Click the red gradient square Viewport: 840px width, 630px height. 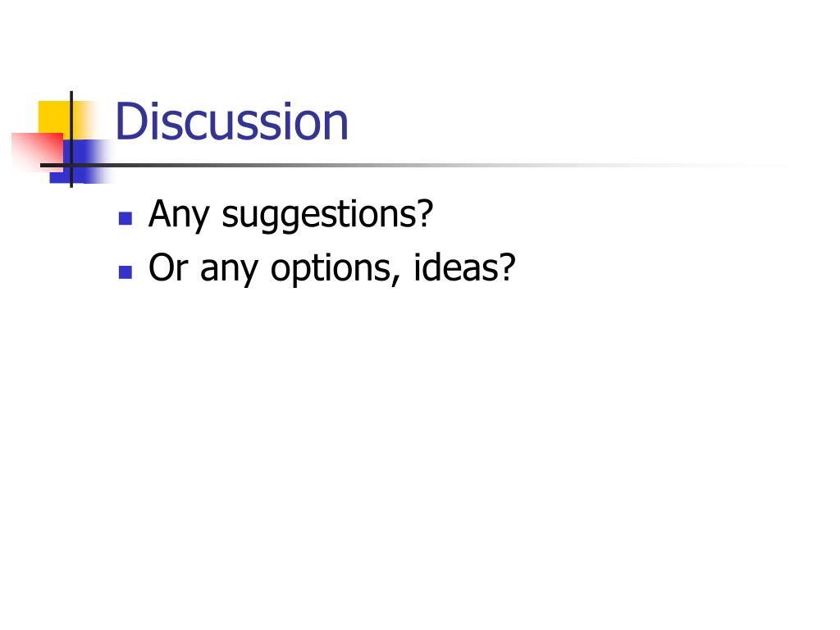tap(36, 151)
